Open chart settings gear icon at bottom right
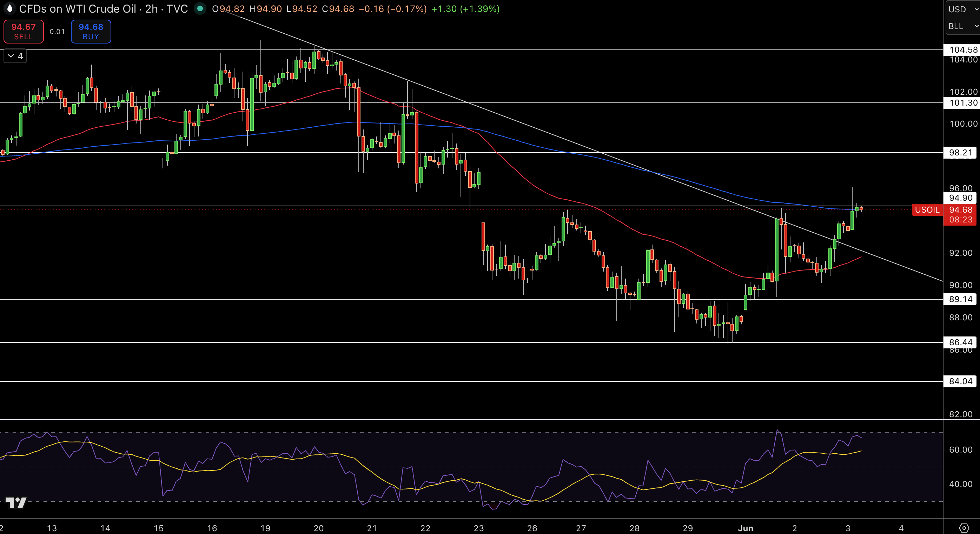980x534 pixels. [964, 528]
